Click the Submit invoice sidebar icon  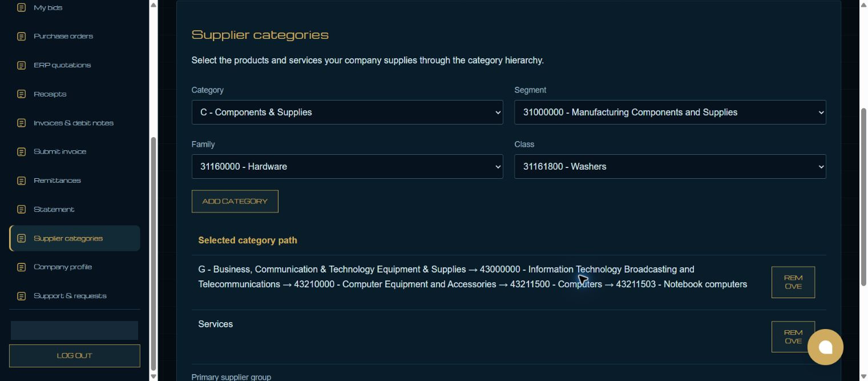pyautogui.click(x=21, y=151)
